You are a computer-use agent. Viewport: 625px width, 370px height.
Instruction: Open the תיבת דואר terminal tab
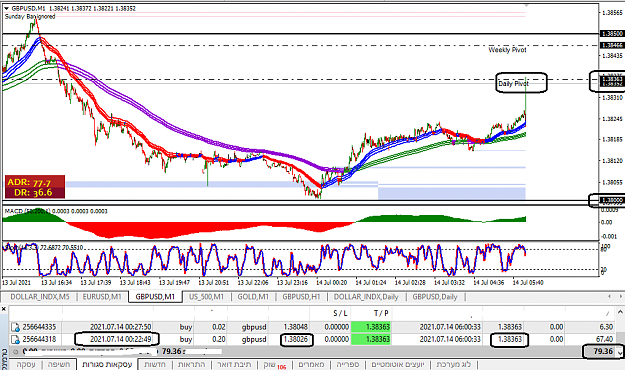[x=234, y=364]
